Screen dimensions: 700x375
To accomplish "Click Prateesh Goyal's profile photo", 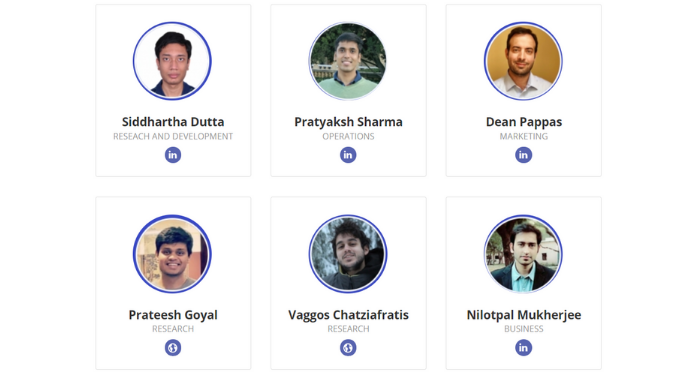I will click(x=172, y=254).
